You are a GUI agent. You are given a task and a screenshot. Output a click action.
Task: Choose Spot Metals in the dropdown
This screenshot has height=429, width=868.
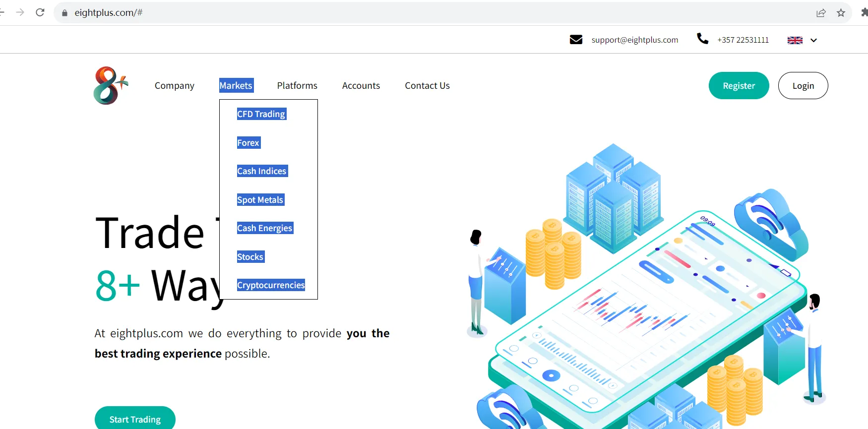pos(260,200)
